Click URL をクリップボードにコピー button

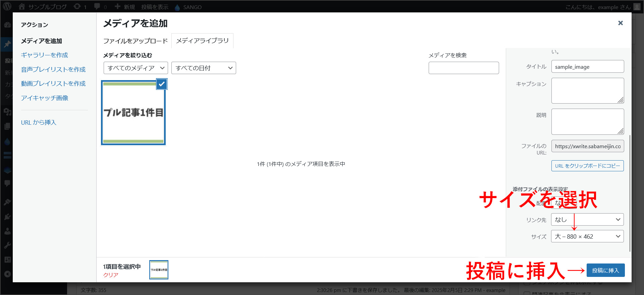tap(587, 166)
